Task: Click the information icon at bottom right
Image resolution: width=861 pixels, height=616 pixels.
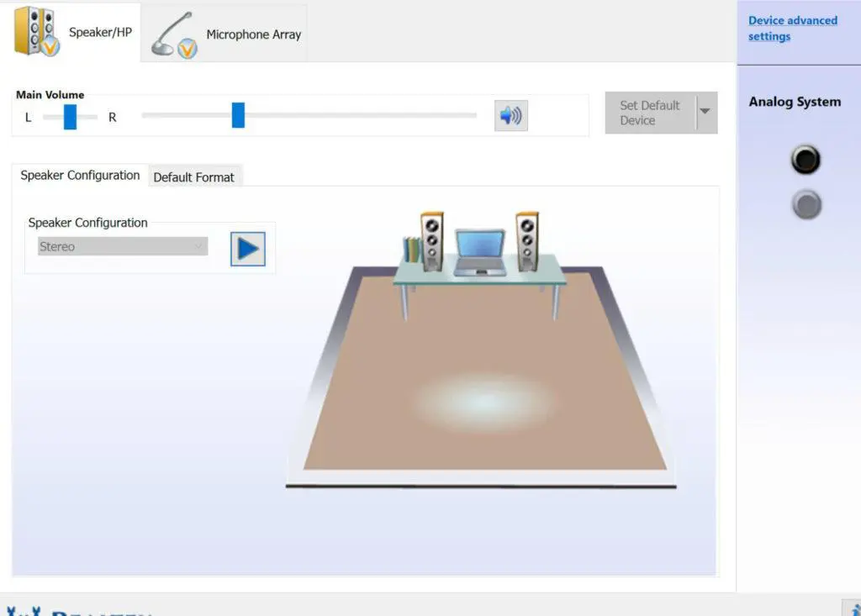Action: 851,609
